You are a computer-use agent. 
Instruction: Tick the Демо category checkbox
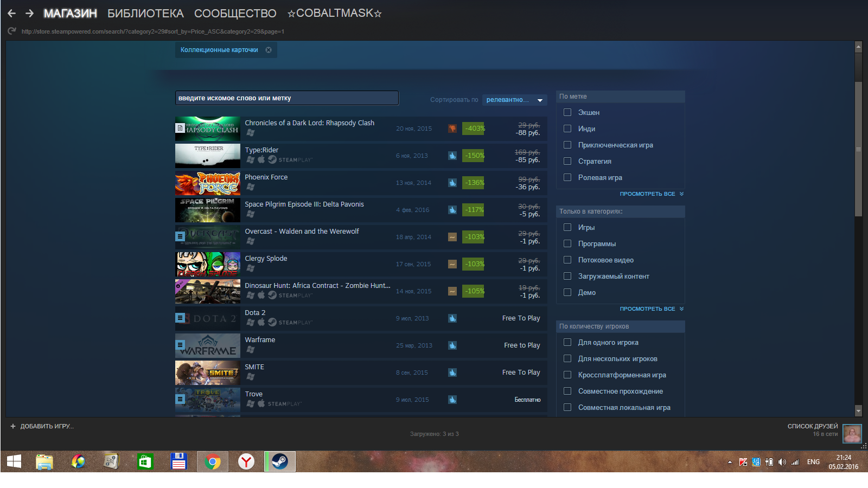pyautogui.click(x=567, y=292)
